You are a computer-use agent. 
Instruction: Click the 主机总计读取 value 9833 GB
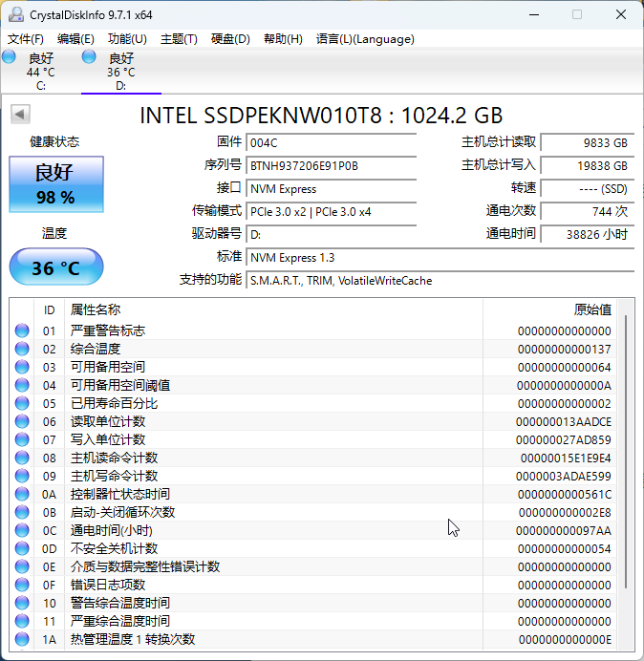(x=588, y=142)
